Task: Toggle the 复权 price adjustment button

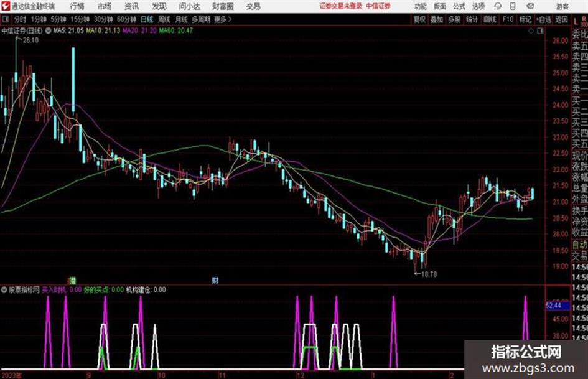Action: (419, 19)
